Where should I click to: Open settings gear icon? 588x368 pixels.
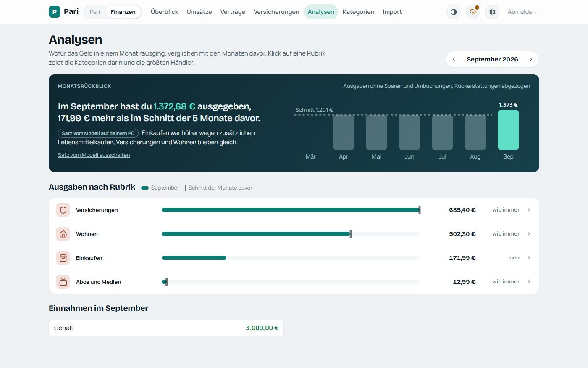click(492, 12)
